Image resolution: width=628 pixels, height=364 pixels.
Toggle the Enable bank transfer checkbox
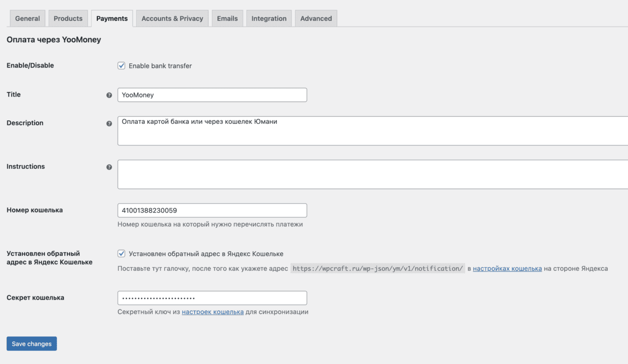121,66
